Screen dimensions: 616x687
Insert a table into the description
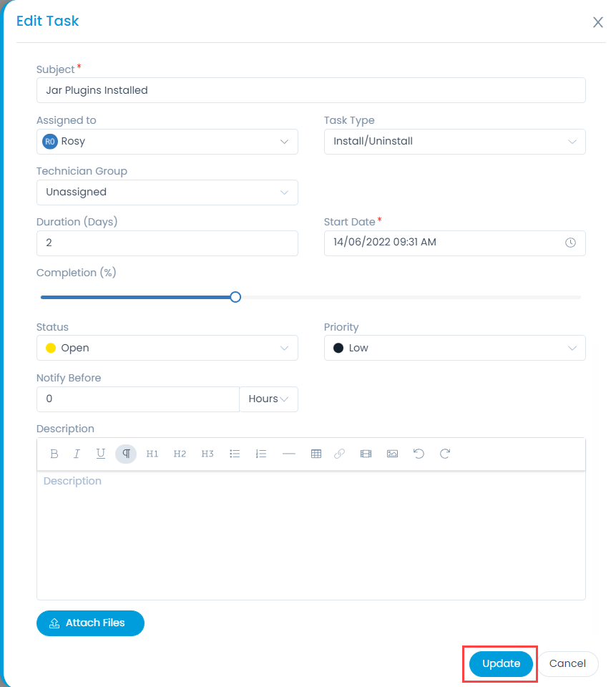coord(316,454)
